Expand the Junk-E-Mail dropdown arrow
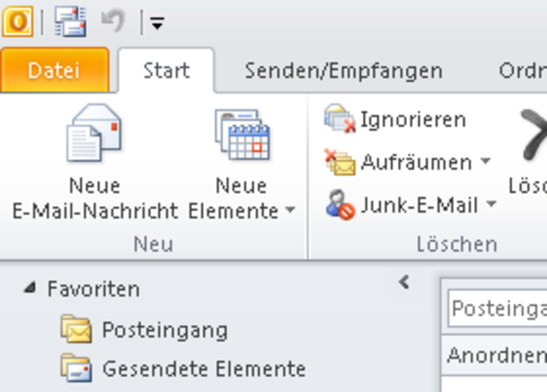The height and width of the screenshot is (392, 547). tap(491, 203)
